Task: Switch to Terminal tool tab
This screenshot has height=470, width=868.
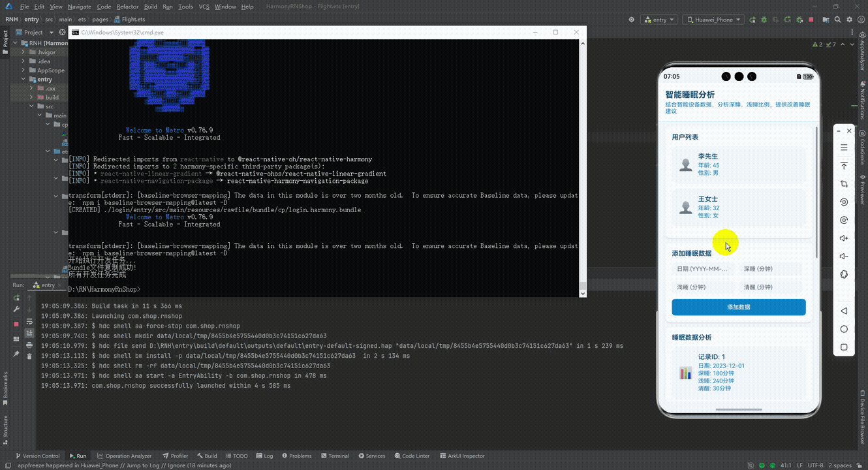Action: [335, 456]
